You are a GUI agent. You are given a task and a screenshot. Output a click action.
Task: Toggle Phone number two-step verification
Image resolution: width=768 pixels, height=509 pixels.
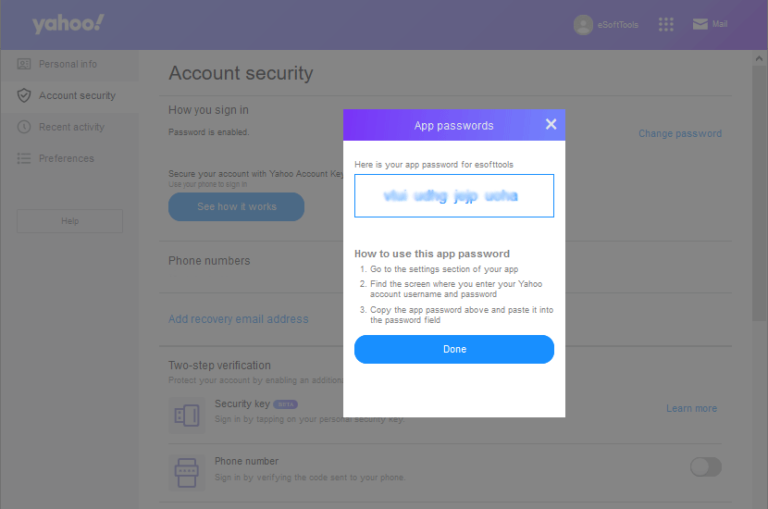(x=705, y=467)
